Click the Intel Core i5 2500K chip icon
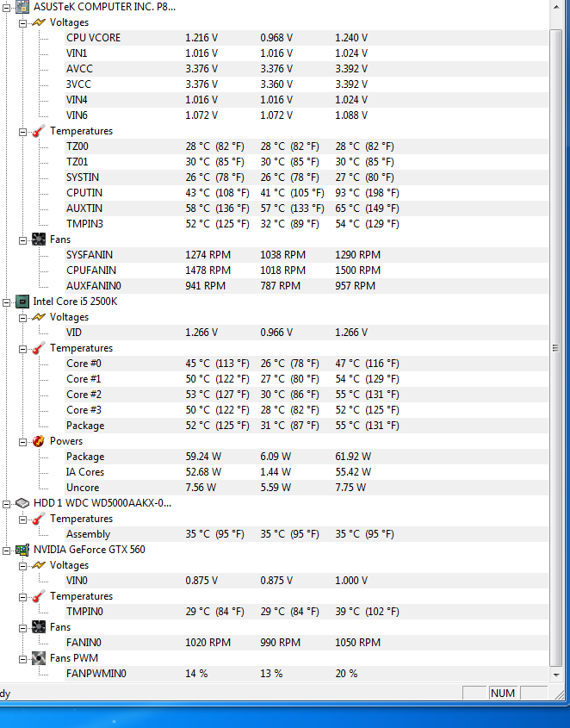This screenshot has width=570, height=728. point(22,302)
